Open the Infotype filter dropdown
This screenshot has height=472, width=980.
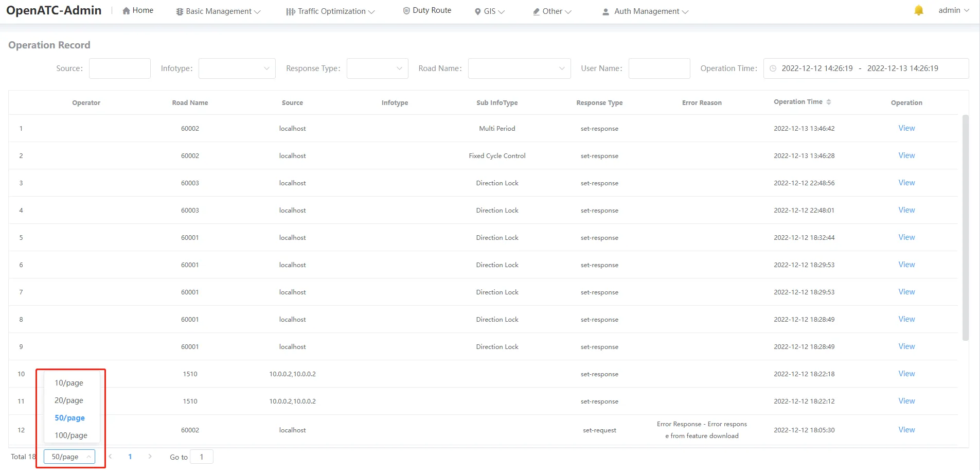(x=237, y=68)
